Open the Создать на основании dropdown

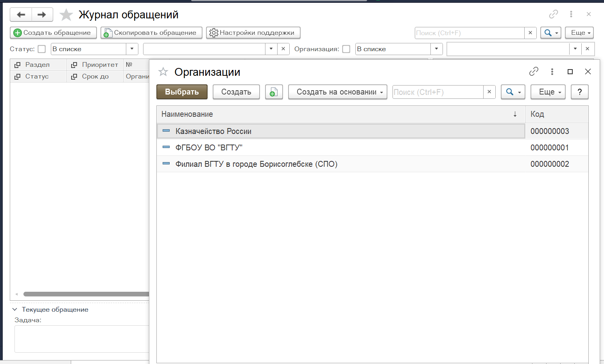point(337,92)
